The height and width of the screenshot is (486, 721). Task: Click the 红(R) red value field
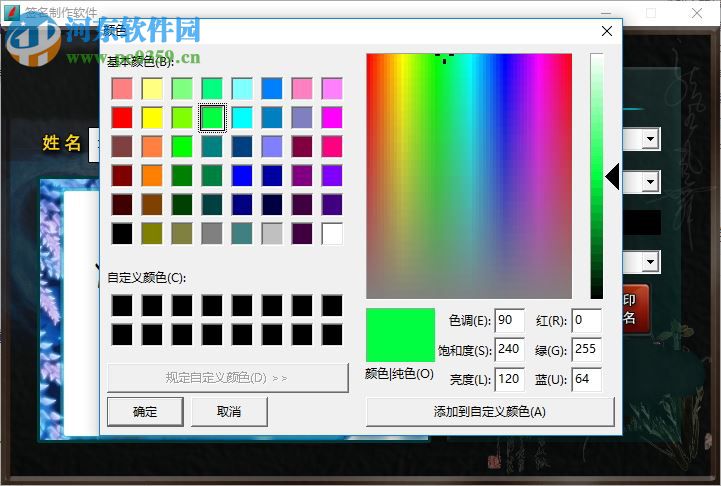[x=586, y=320]
